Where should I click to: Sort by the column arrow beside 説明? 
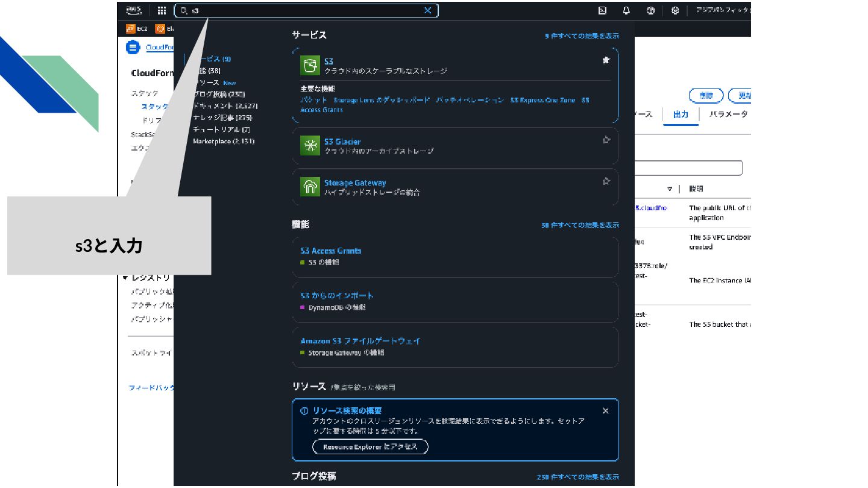[x=670, y=189]
